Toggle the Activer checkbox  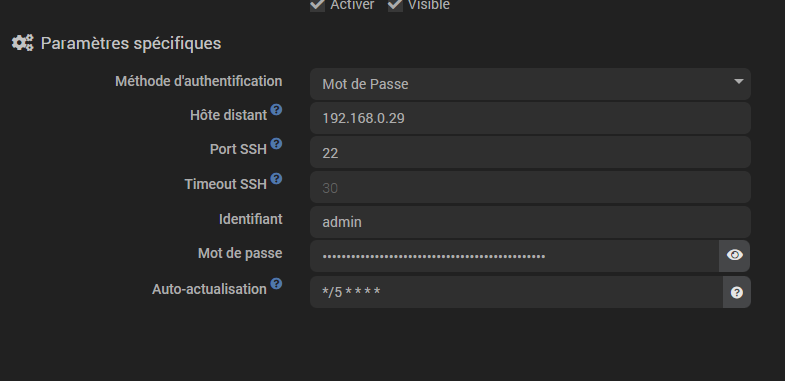coord(317,5)
